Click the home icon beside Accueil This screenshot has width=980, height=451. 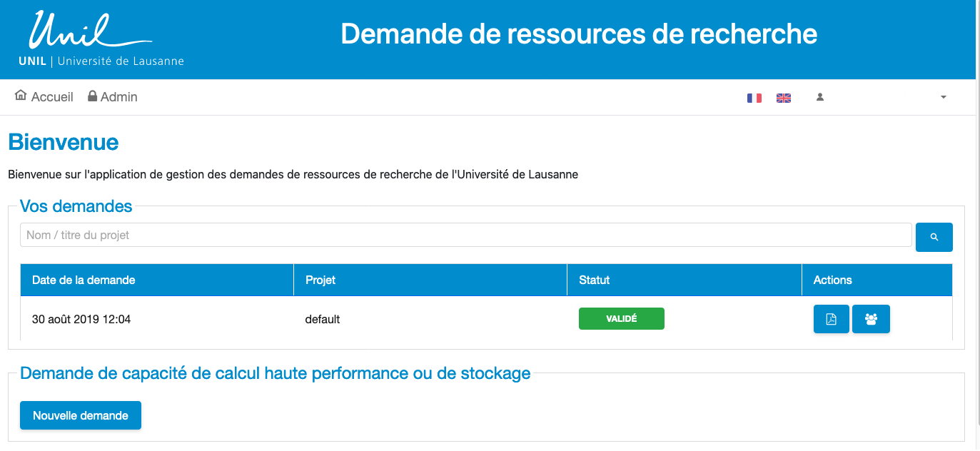pos(21,96)
